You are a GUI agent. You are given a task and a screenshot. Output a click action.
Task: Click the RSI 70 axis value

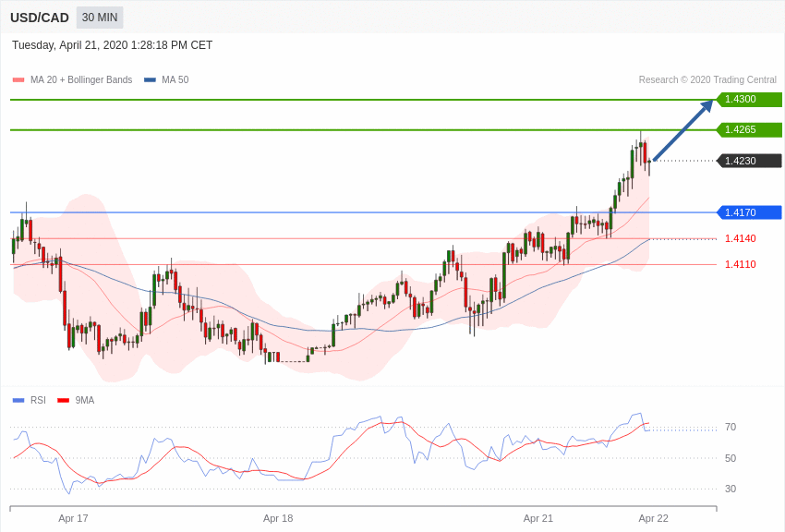pyautogui.click(x=731, y=427)
